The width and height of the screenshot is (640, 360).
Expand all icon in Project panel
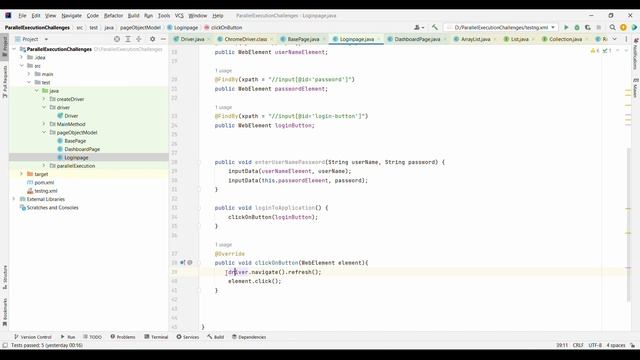click(x=128, y=39)
